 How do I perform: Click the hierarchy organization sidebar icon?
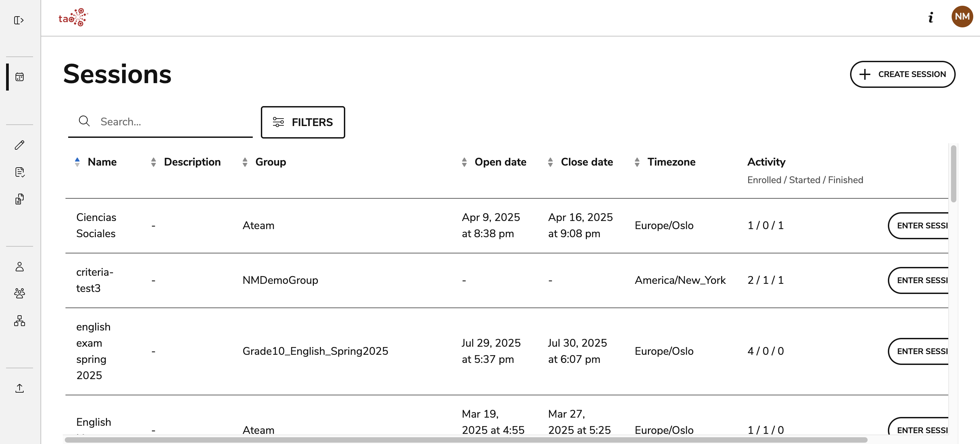pos(20,321)
